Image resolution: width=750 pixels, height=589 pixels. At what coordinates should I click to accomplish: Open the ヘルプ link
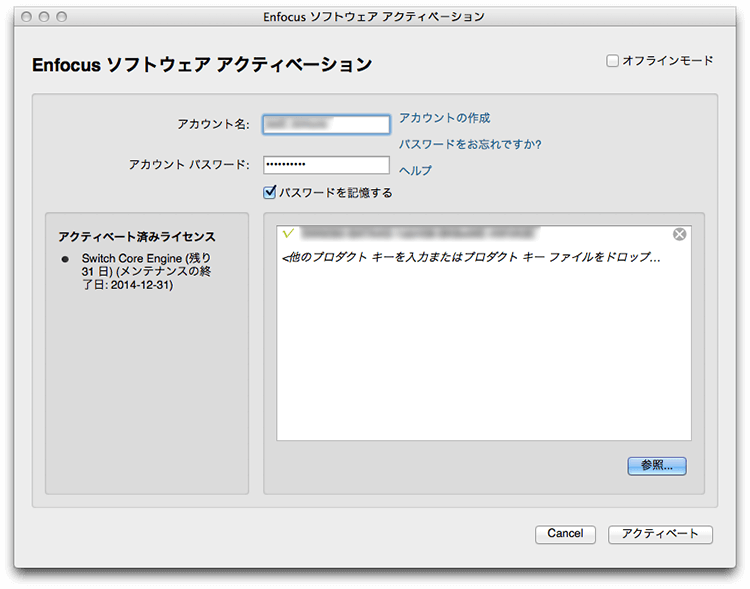point(415,170)
